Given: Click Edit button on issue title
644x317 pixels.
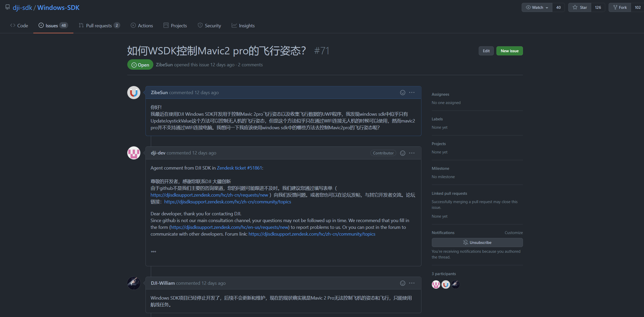Looking at the screenshot, I should pyautogui.click(x=486, y=50).
